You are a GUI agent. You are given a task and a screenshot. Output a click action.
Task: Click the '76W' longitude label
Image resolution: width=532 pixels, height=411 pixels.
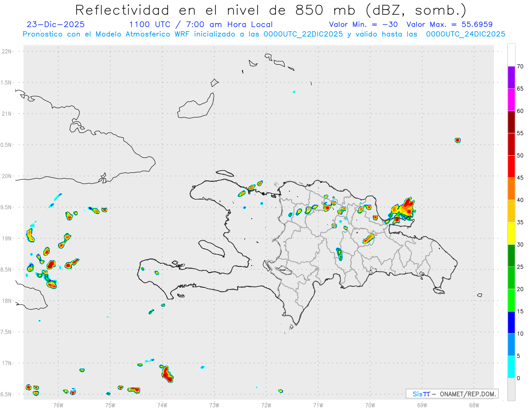(x=58, y=405)
